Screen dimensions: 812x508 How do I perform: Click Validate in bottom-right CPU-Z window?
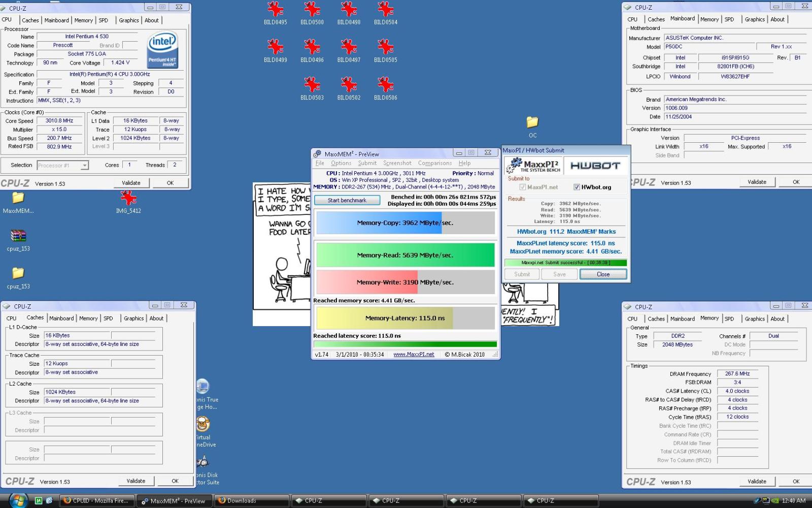tap(757, 482)
